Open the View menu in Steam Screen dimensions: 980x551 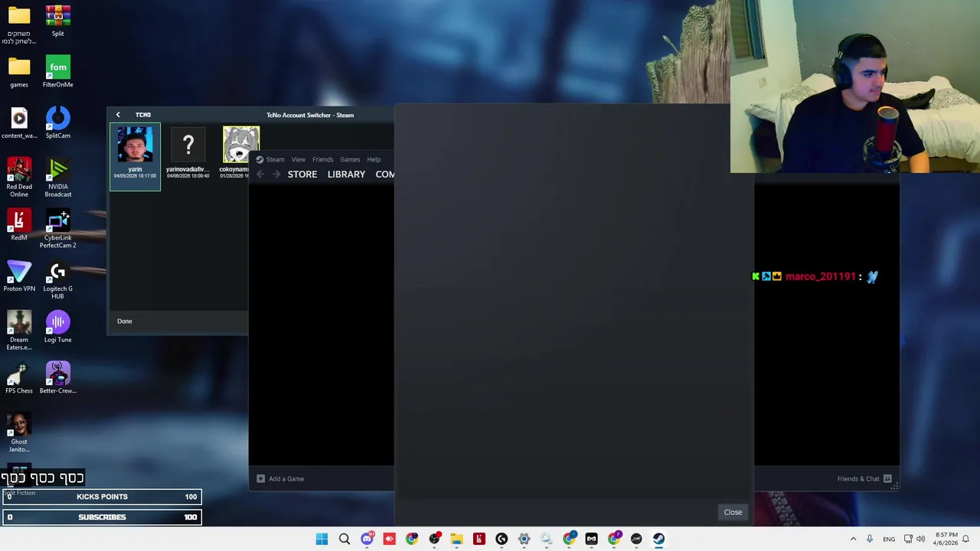(298, 159)
